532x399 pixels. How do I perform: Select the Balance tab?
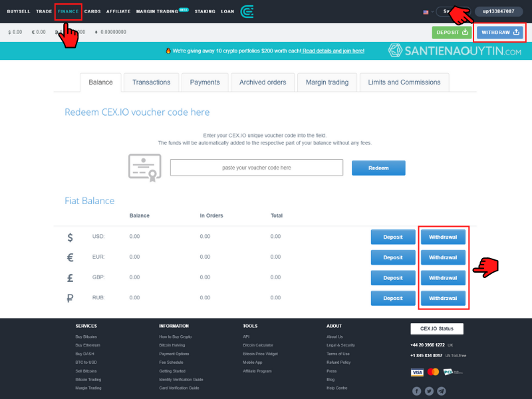click(101, 82)
